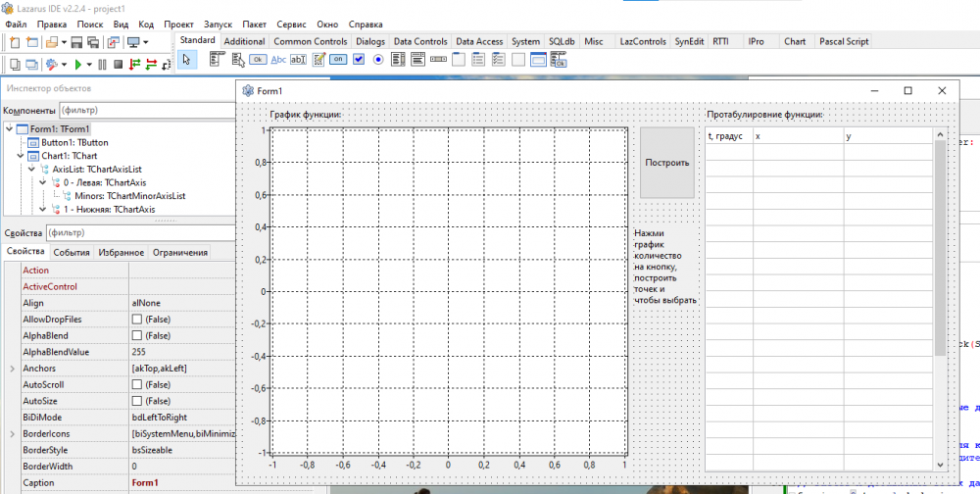Open the Chart component palette tab
Screen dimensions: 980x494
tap(795, 41)
